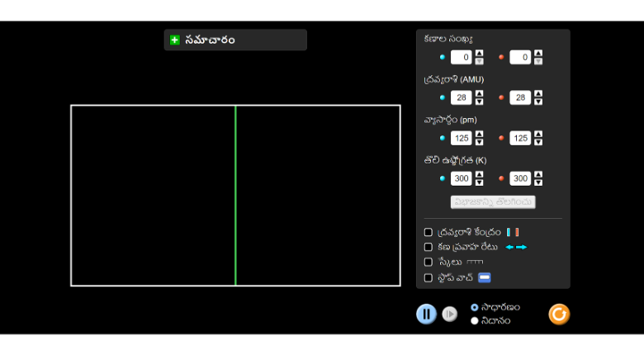This screenshot has width=644, height=355.
Task: Toggle the కణ ప్రవాహ రేటు checkbox
Action: coord(428,247)
